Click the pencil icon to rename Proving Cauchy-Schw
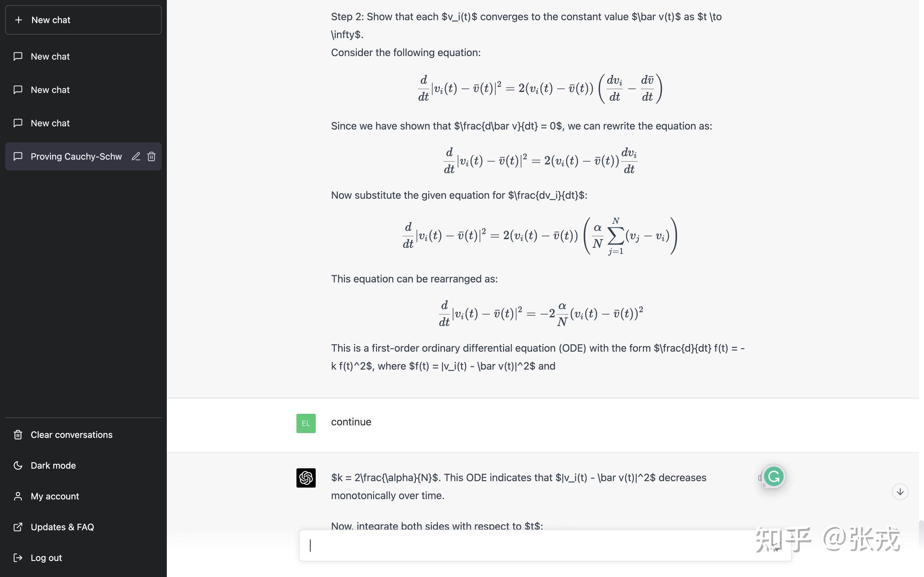This screenshot has height=577, width=924. 136,156
